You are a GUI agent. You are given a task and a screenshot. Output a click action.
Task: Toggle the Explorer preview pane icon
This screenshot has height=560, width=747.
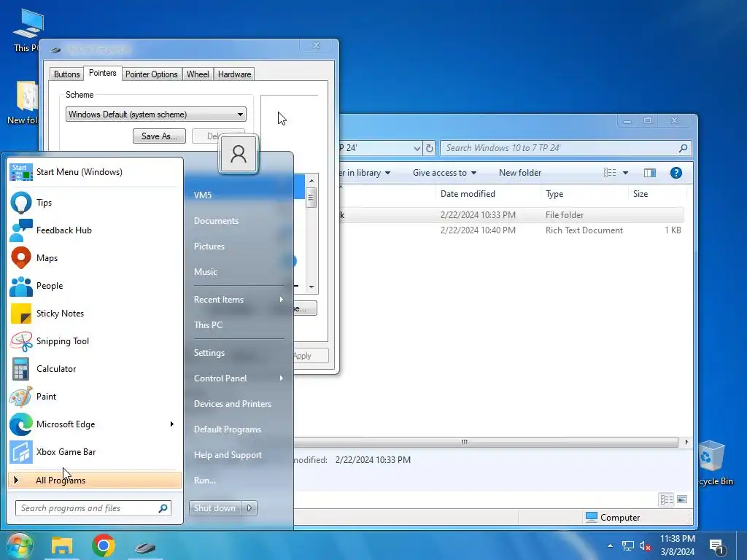coord(650,173)
